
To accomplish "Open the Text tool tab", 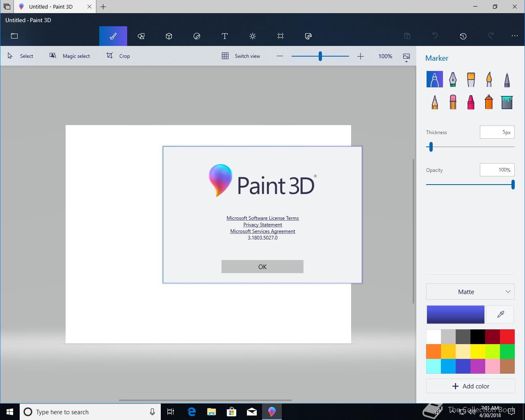I will [x=225, y=36].
